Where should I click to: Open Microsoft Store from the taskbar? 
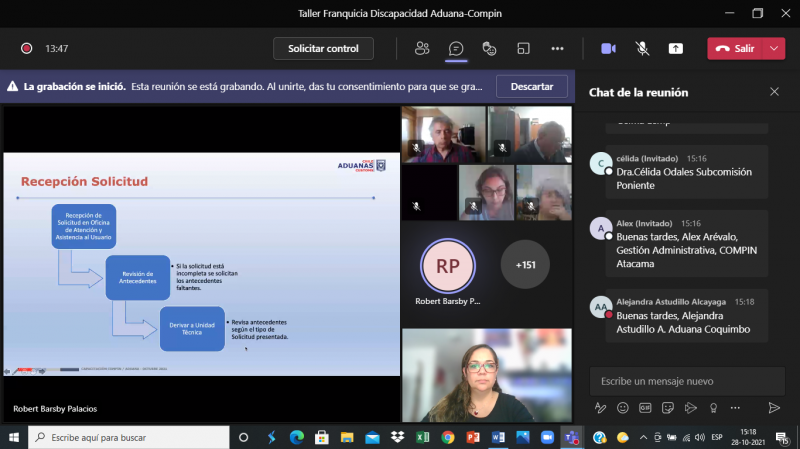321,437
